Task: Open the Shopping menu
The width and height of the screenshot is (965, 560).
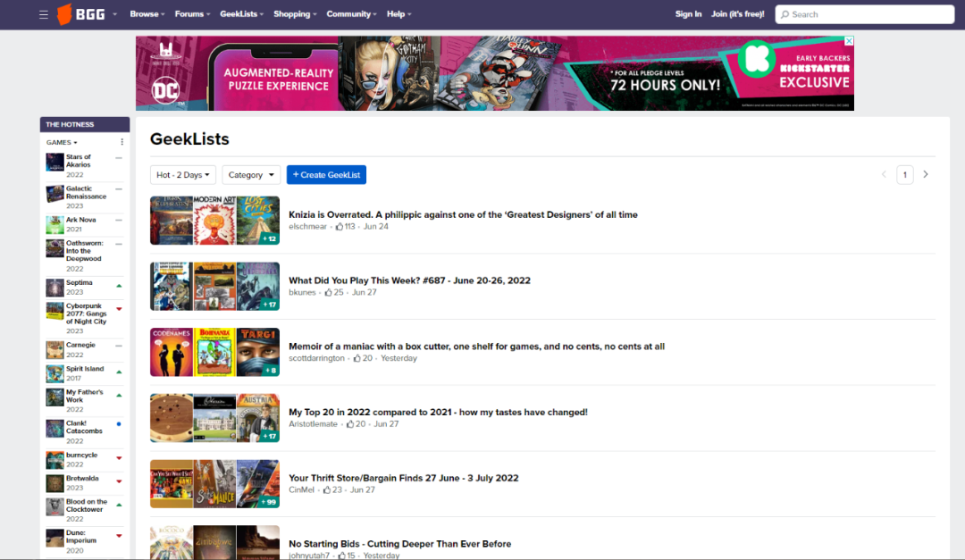Action: coord(295,14)
